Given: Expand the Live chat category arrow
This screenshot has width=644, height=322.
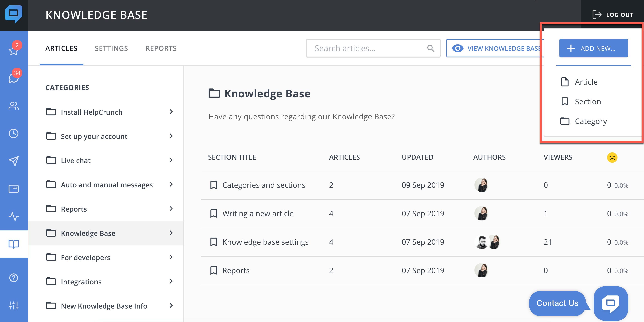Looking at the screenshot, I should pyautogui.click(x=171, y=160).
